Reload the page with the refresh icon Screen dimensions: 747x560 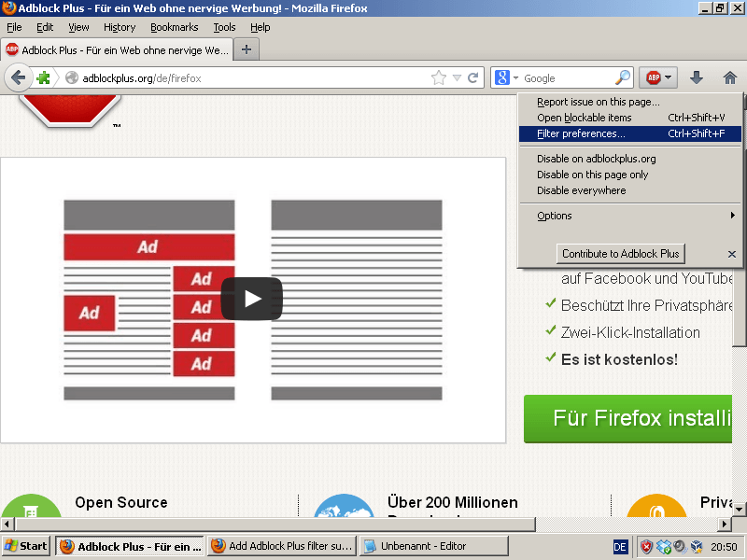click(x=472, y=77)
